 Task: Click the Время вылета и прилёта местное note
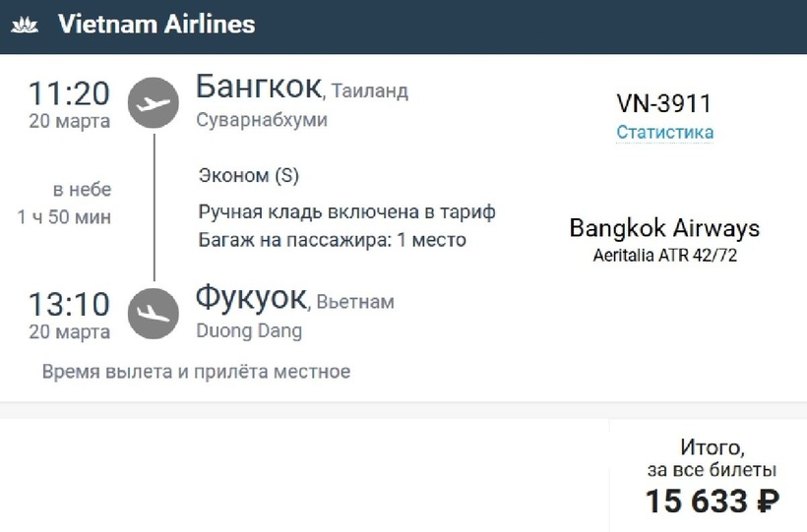(196, 372)
